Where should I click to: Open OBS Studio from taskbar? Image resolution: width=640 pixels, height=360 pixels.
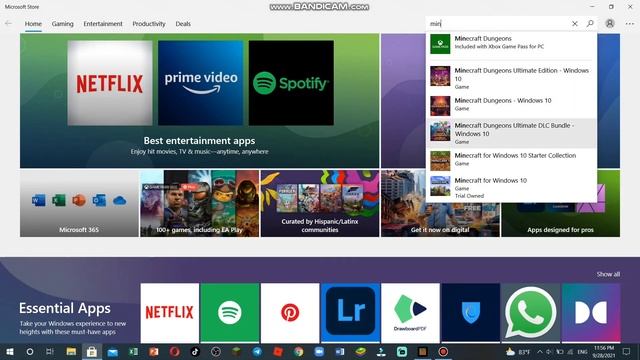pos(216,352)
